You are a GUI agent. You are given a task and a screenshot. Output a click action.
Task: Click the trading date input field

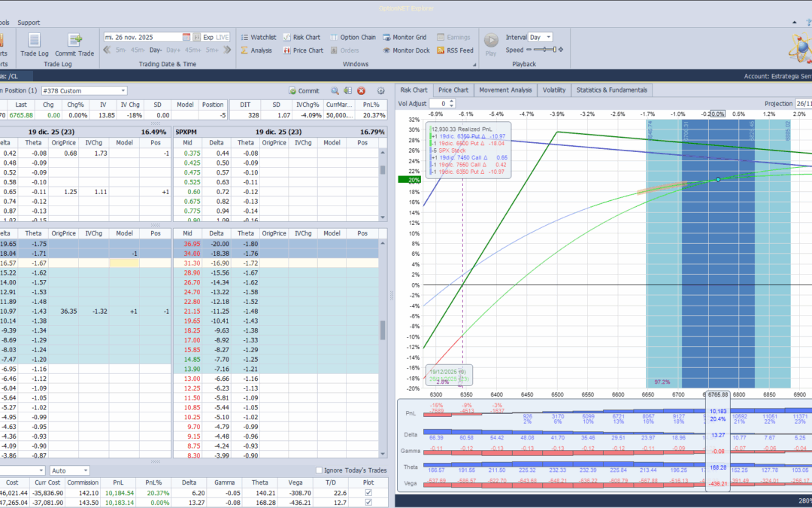[142, 38]
